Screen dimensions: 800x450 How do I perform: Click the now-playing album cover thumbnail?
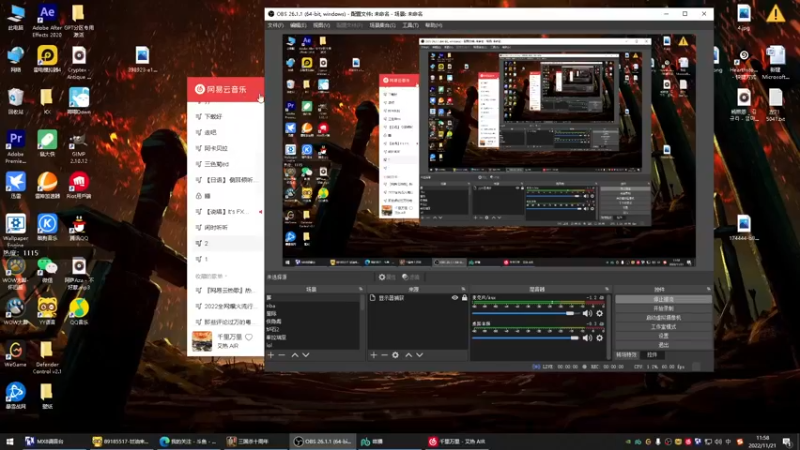pyautogui.click(x=202, y=341)
